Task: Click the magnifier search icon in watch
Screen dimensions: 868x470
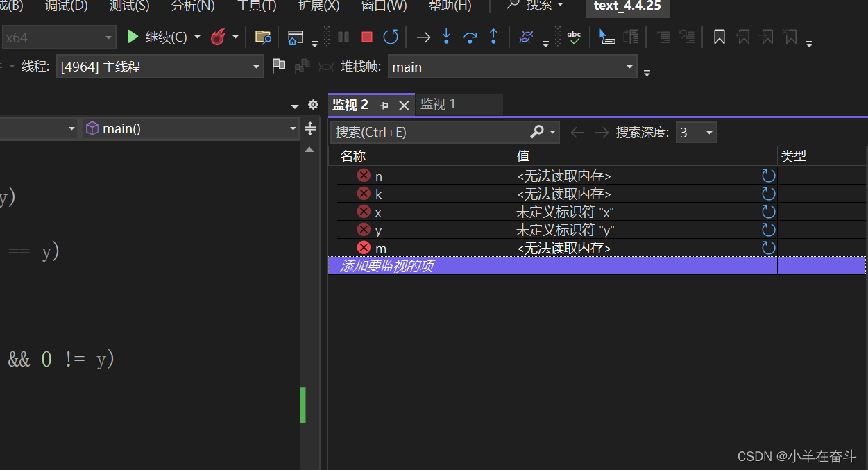Action: point(537,132)
